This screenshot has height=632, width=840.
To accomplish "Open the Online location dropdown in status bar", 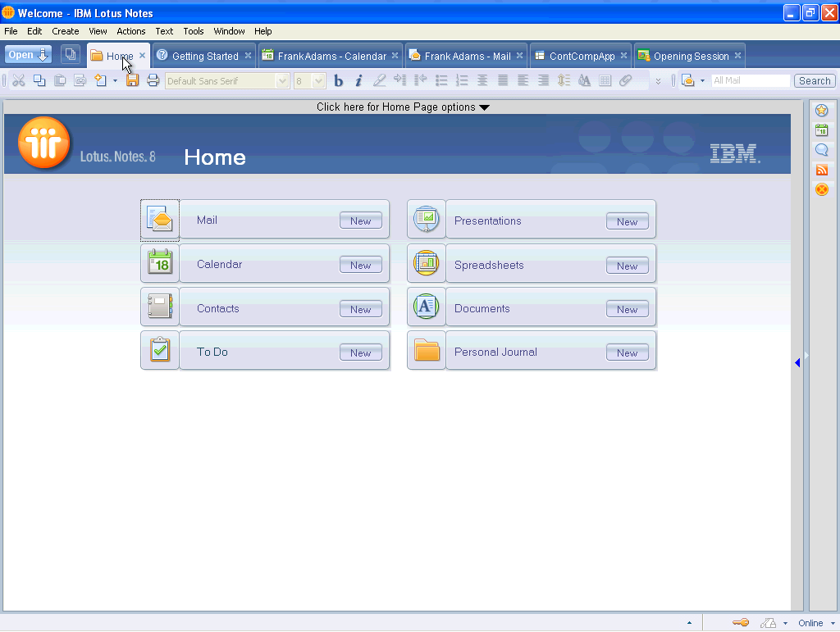I will point(815,623).
